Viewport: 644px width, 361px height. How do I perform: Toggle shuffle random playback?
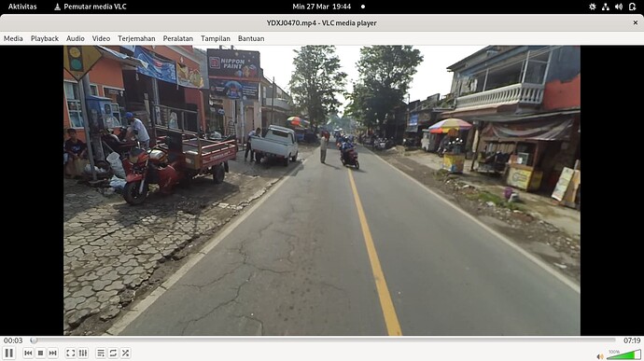pyautogui.click(x=125, y=353)
